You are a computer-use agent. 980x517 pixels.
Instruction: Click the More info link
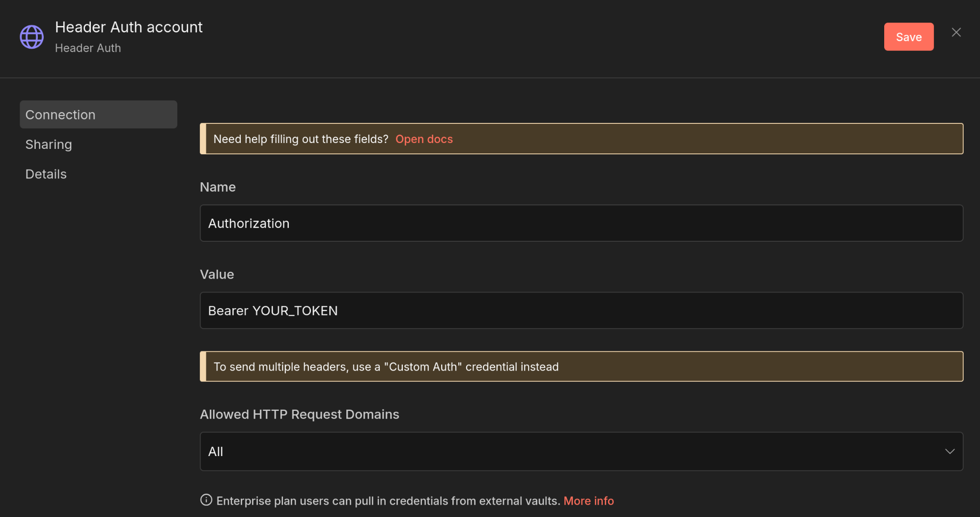pyautogui.click(x=588, y=501)
